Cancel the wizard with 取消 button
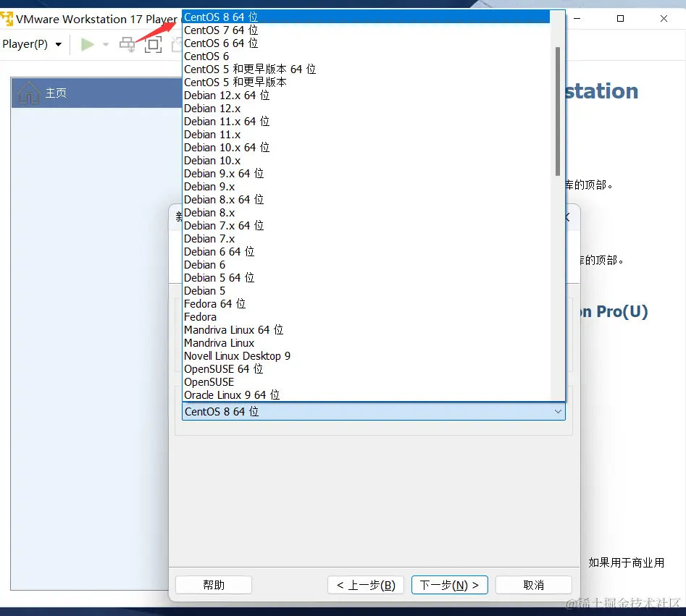The width and height of the screenshot is (686, 616). tap(533, 585)
